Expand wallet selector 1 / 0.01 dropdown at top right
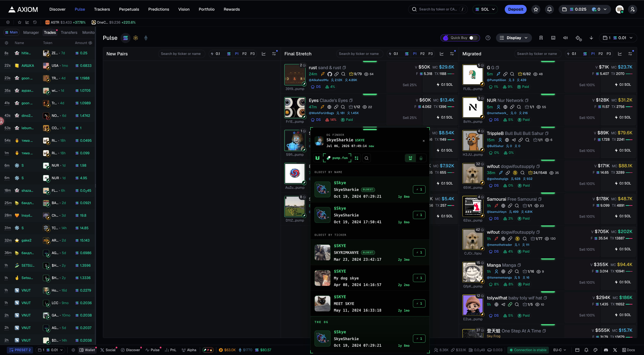The width and height of the screenshot is (644, 355). pos(618,38)
